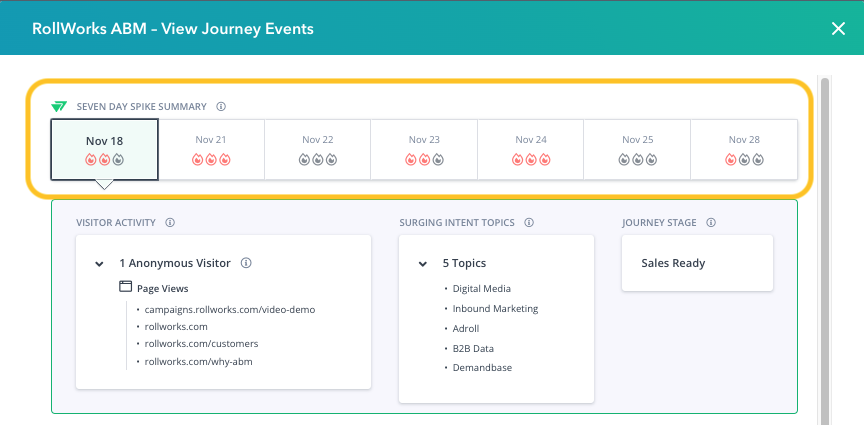Click the Sales Ready journey stage card
Screen dimensions: 864x425
click(697, 263)
